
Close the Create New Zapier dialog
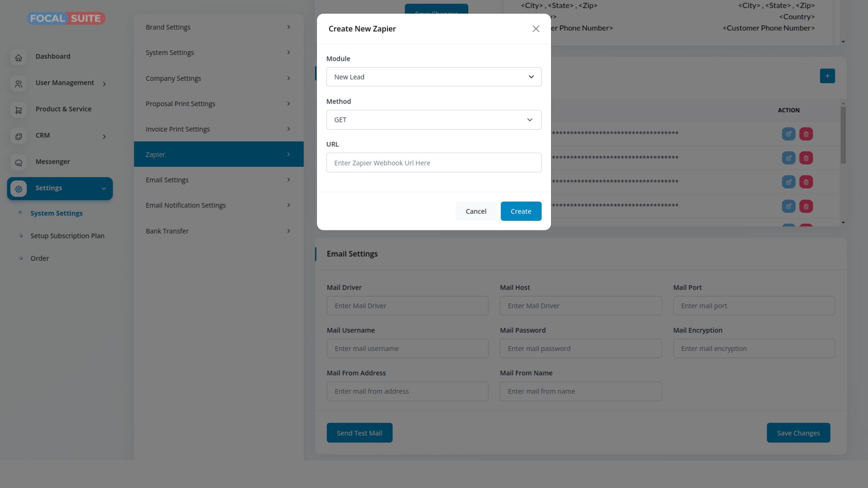[536, 29]
